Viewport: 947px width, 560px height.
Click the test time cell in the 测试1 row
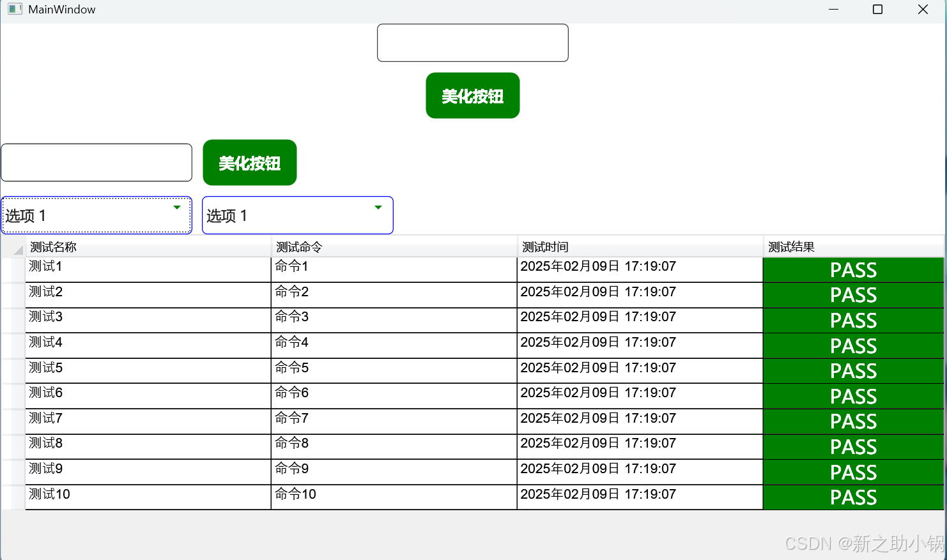(640, 269)
